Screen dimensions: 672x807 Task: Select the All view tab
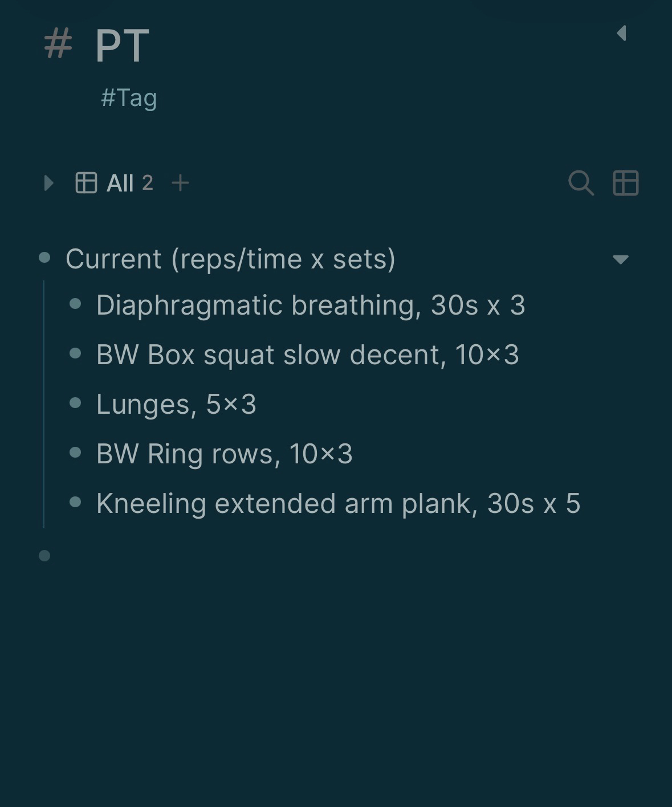pyautogui.click(x=120, y=184)
